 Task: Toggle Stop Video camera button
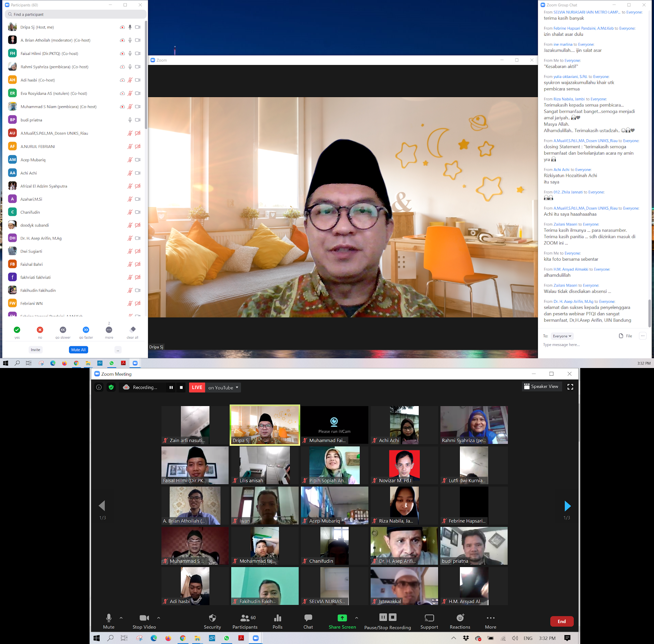click(144, 618)
